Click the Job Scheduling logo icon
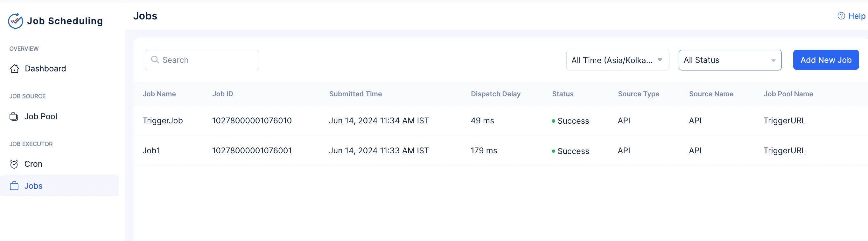The image size is (868, 241). [16, 21]
